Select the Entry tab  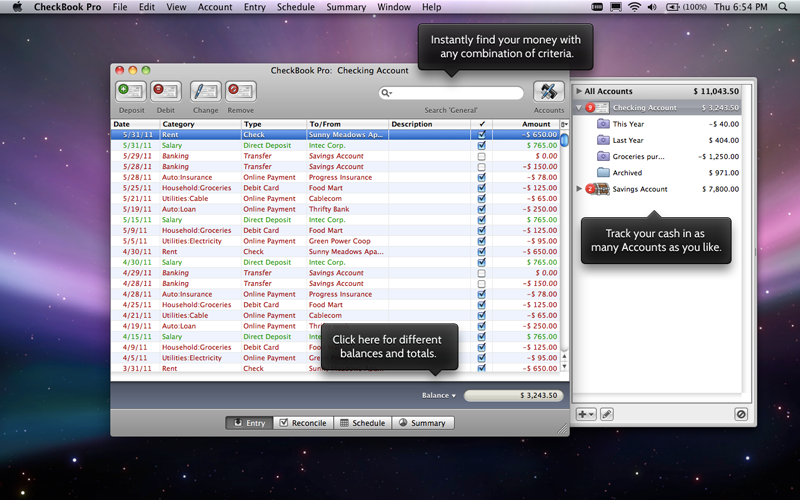click(x=249, y=423)
